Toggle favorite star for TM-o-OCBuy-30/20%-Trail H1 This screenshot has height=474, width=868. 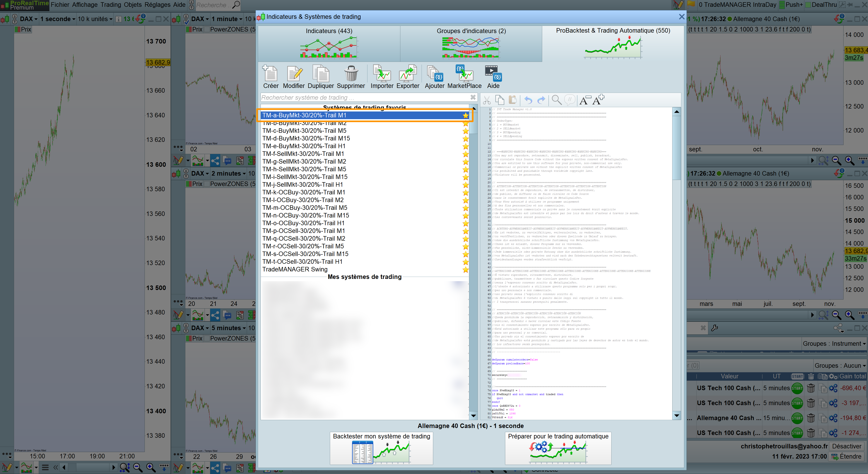[x=466, y=223]
